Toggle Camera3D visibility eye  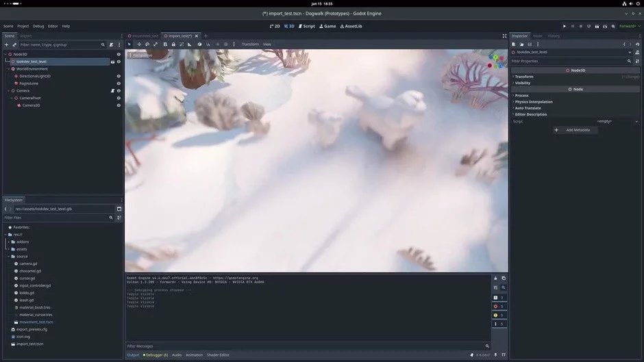119,105
